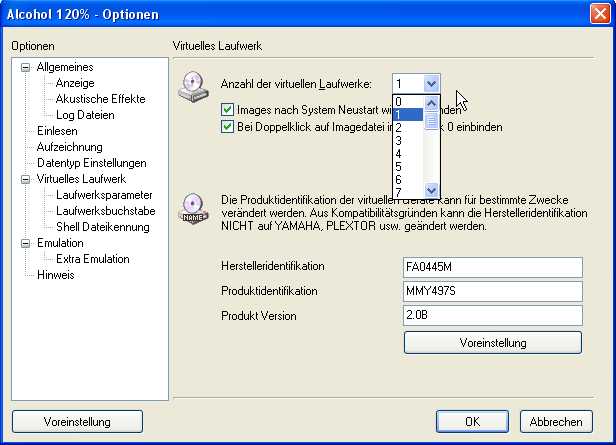Select 6 in the drive count list

pyautogui.click(x=408, y=179)
